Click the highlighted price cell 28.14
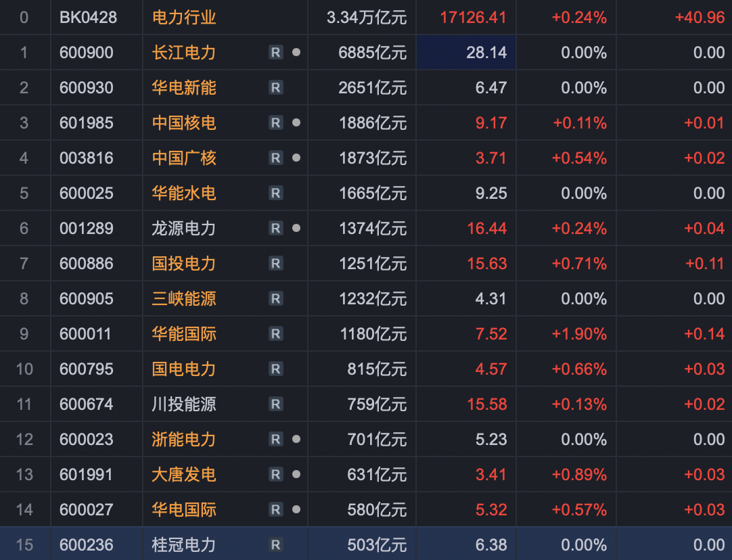732x560 pixels. point(466,52)
